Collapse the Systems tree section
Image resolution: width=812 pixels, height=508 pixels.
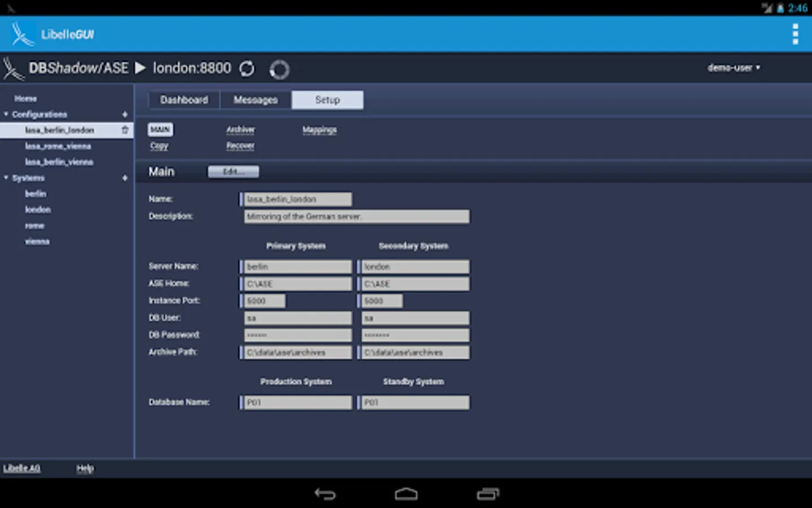(6, 178)
